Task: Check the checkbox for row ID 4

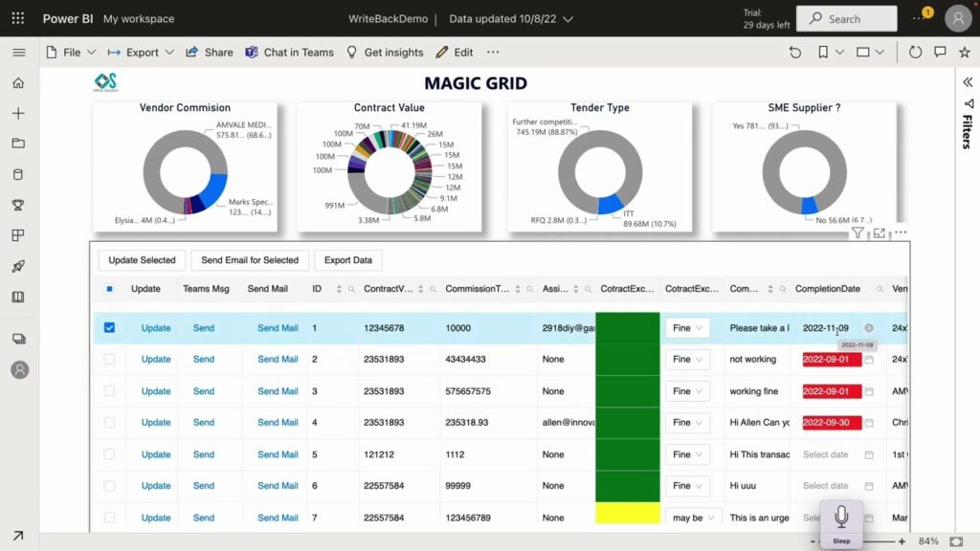Action: pos(109,422)
